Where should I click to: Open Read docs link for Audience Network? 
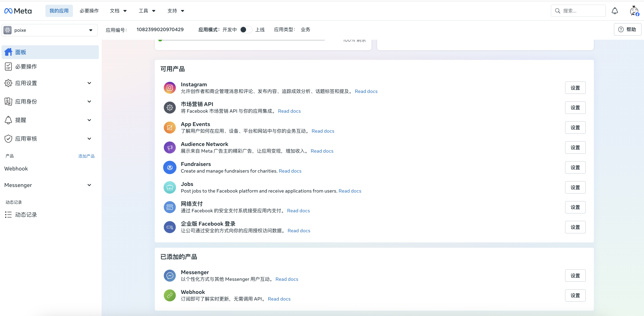pos(322,151)
